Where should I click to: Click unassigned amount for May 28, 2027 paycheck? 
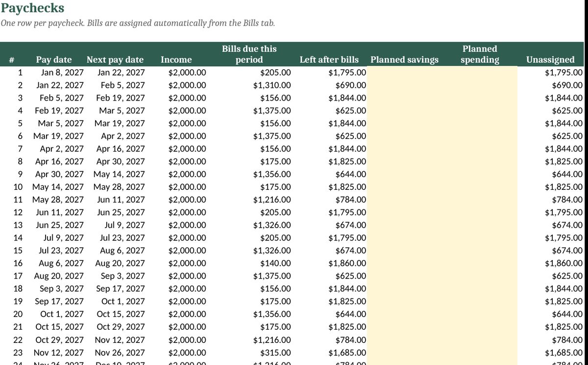point(567,200)
